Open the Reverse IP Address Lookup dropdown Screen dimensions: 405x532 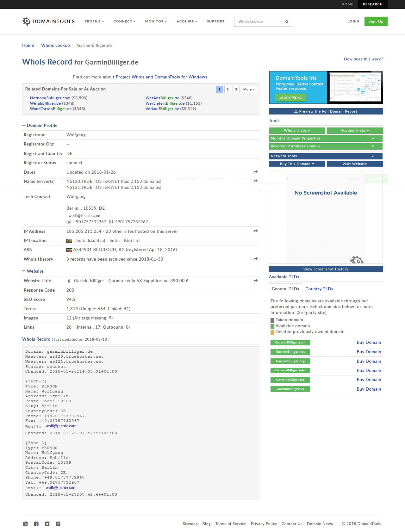pos(373,146)
